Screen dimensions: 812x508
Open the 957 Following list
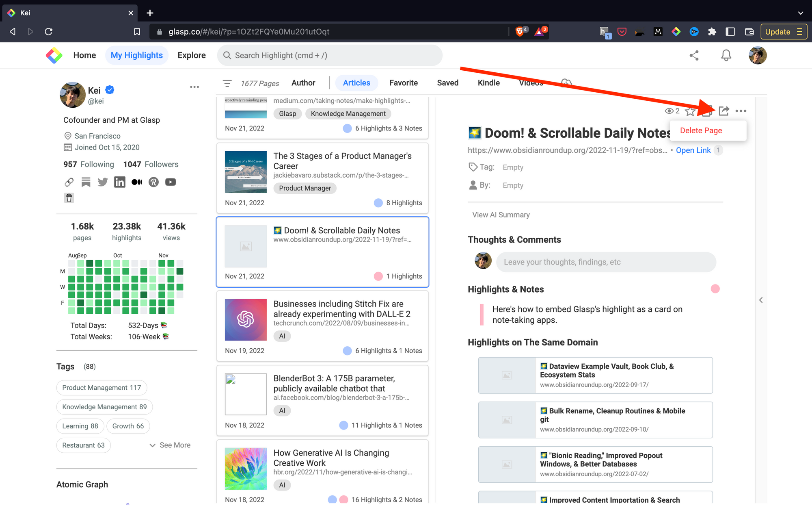coord(89,164)
